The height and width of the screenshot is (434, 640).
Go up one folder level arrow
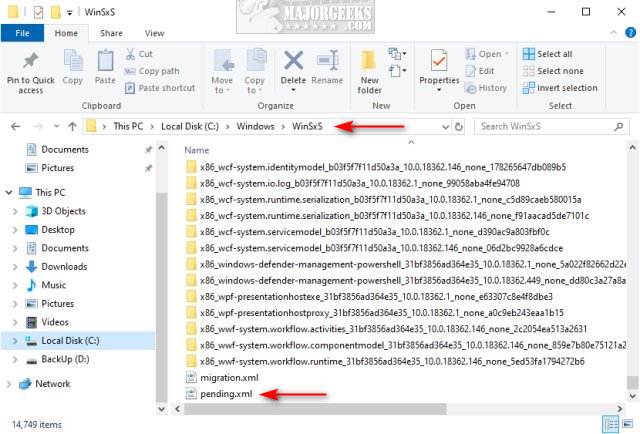point(72,127)
